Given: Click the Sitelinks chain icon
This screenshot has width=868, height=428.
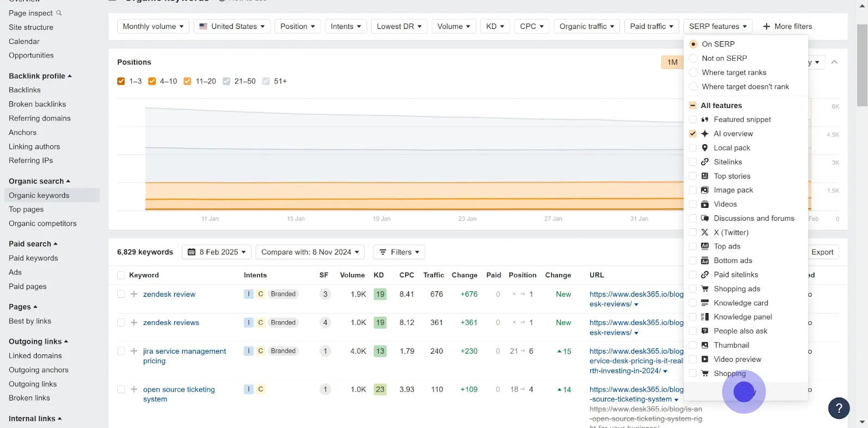Looking at the screenshot, I should (x=705, y=162).
